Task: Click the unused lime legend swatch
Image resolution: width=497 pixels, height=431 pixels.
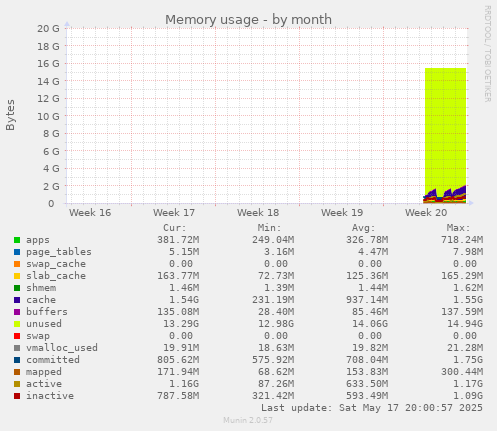Action: click(17, 324)
